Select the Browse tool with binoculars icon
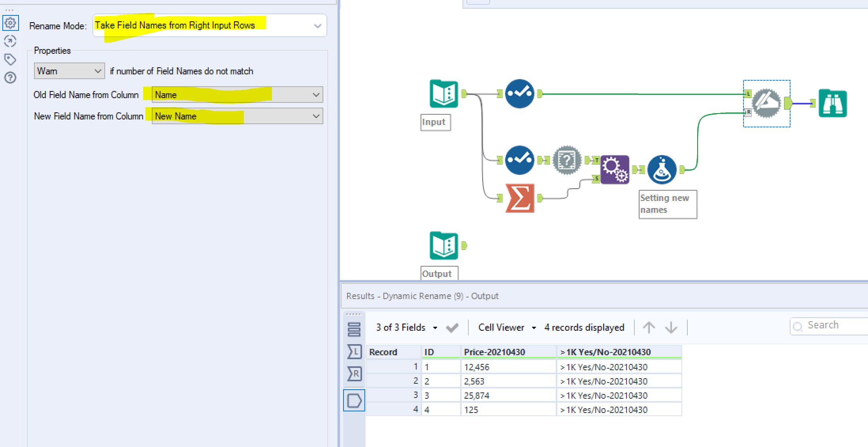 pos(832,104)
